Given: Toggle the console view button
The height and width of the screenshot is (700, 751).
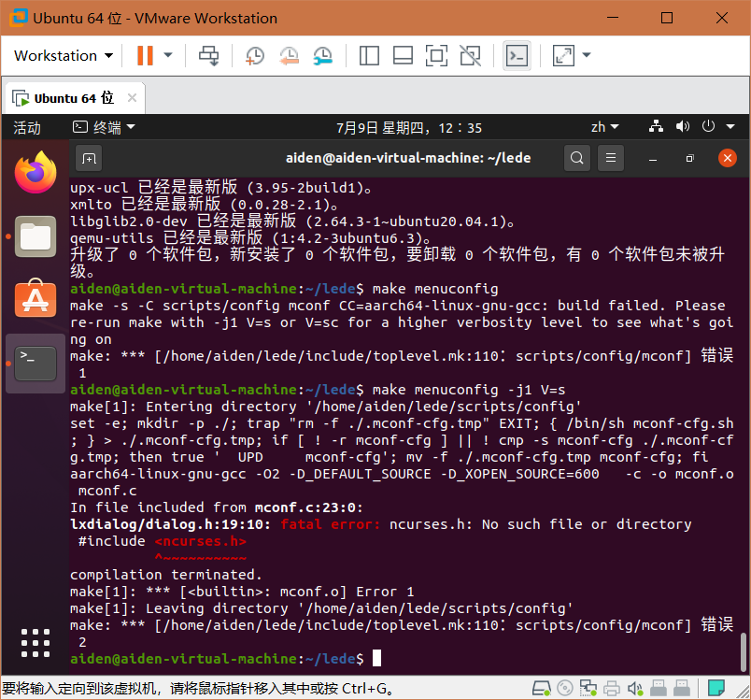Looking at the screenshot, I should (517, 55).
